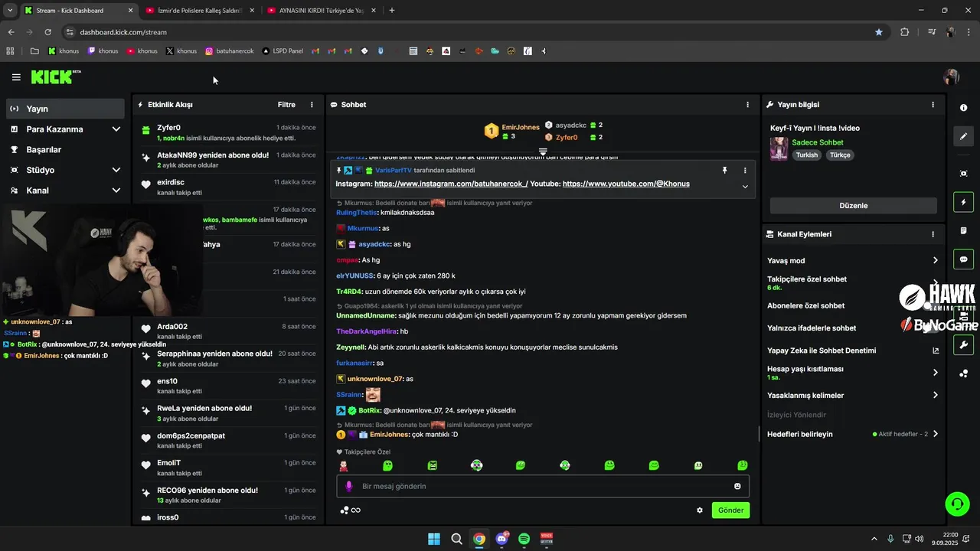Open Spotify from the taskbar

(x=524, y=539)
